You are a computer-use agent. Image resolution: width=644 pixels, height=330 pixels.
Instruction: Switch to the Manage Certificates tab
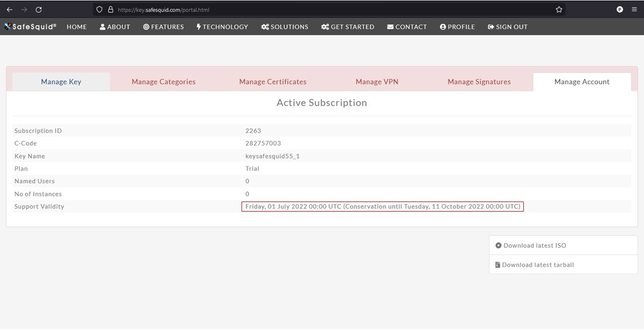273,82
